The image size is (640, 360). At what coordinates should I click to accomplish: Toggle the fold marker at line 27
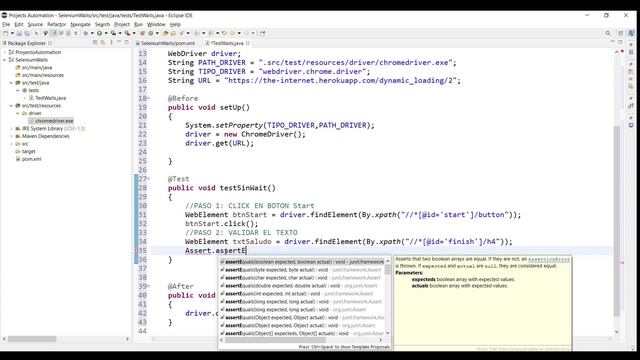149,179
